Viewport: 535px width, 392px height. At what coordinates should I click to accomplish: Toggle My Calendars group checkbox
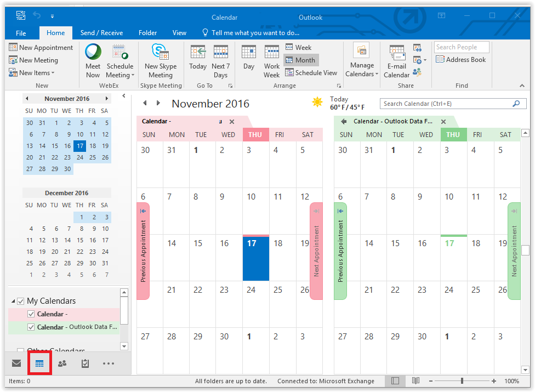click(x=21, y=301)
